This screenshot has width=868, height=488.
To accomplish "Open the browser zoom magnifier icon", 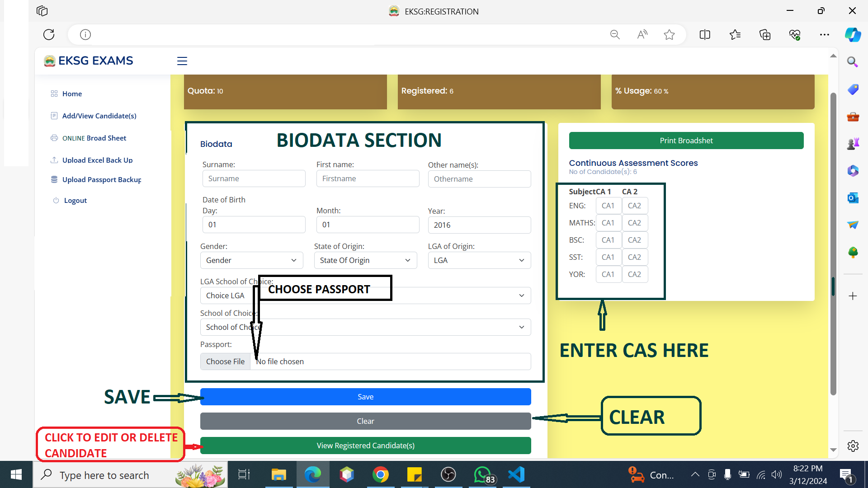I will [x=615, y=34].
